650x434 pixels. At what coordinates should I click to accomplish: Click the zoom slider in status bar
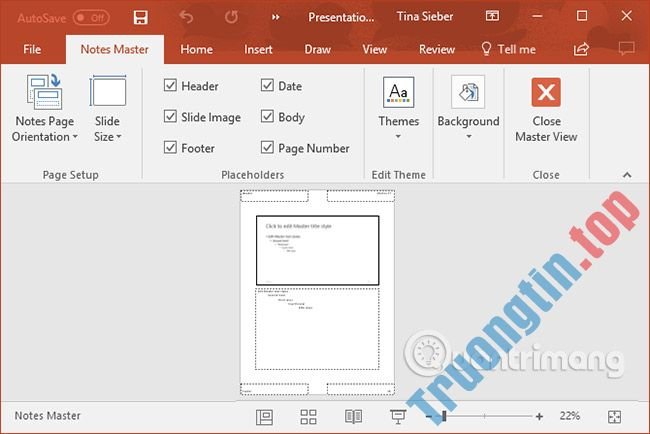483,416
